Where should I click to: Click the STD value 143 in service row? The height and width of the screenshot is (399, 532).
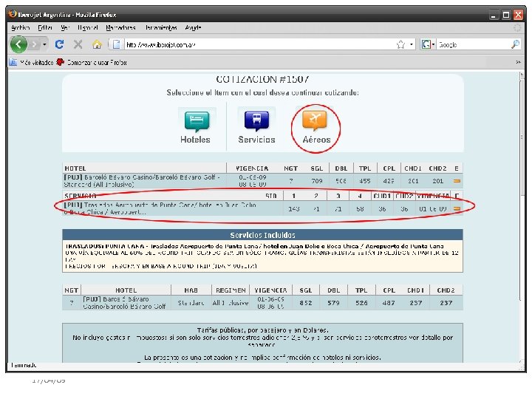coord(294,209)
